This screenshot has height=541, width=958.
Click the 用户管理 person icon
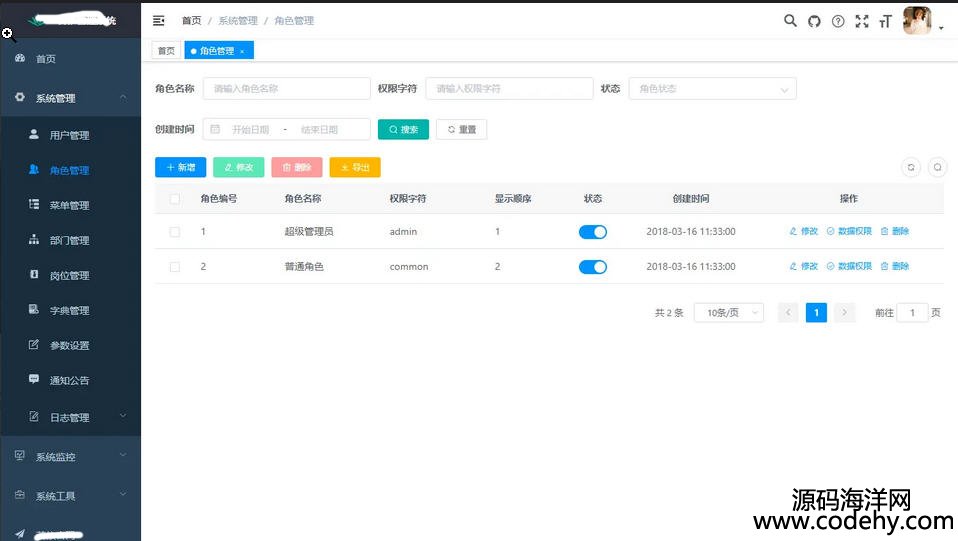click(34, 134)
